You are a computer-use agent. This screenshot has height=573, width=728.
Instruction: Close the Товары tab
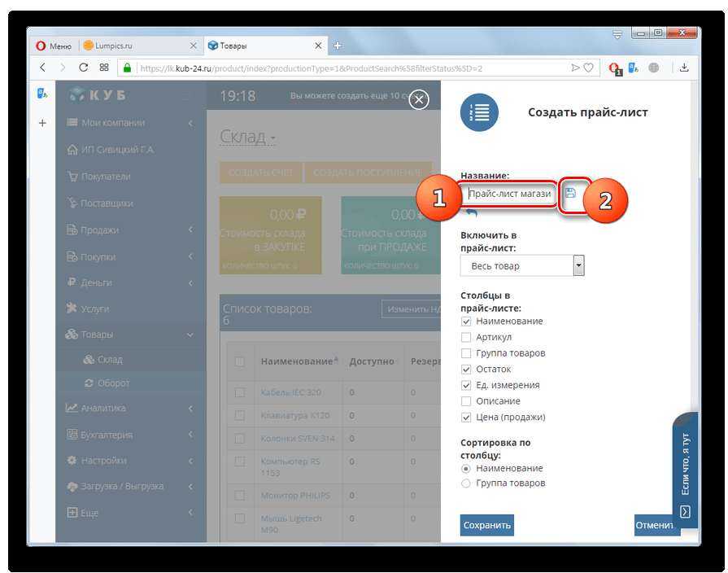[x=318, y=46]
